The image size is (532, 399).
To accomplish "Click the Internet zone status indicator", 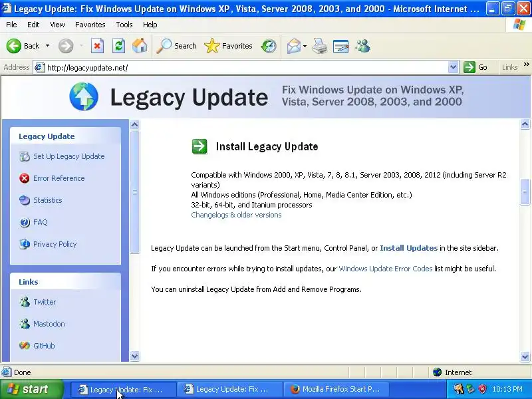I will point(452,372).
